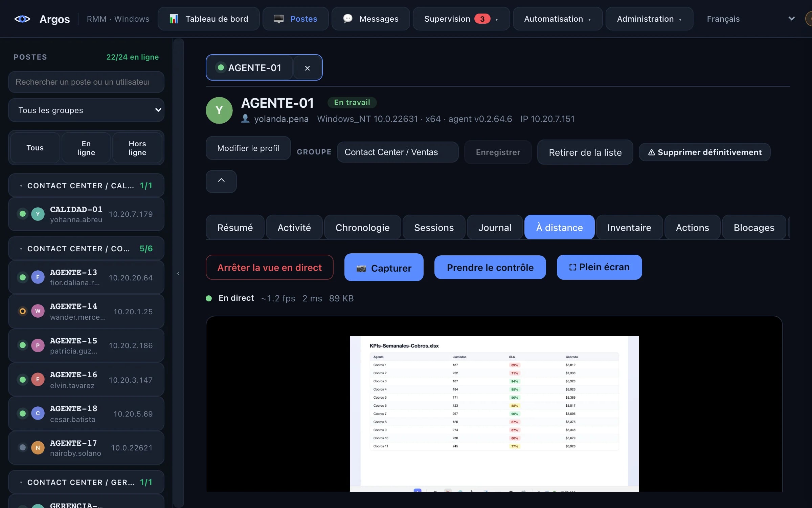
Task: Collapse the Contact Center / CO... group
Action: 86,249
